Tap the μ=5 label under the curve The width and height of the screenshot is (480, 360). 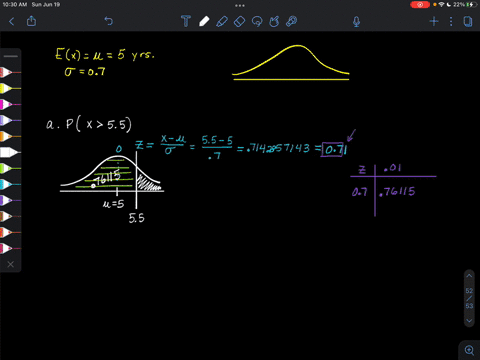tap(113, 203)
